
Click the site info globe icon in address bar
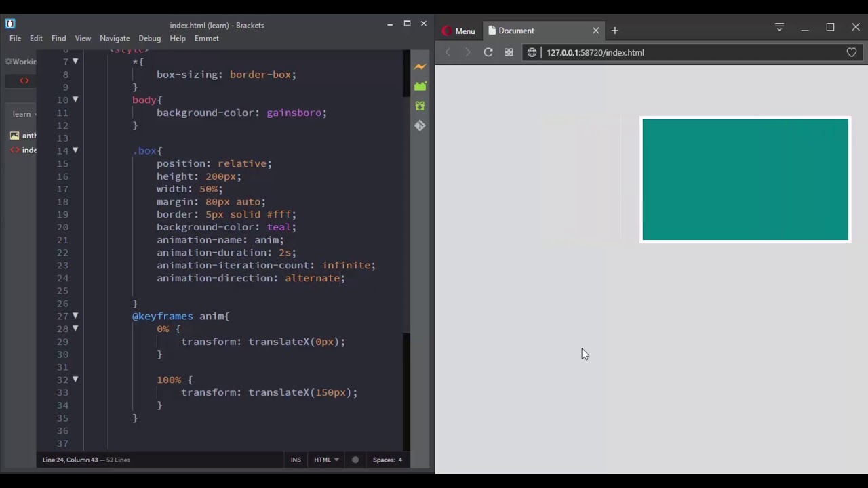pyautogui.click(x=532, y=52)
